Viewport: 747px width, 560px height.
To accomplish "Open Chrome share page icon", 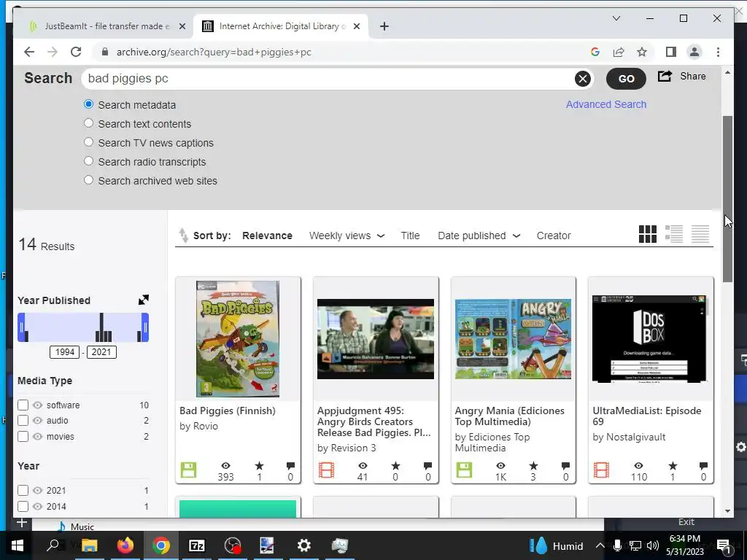I will point(619,52).
